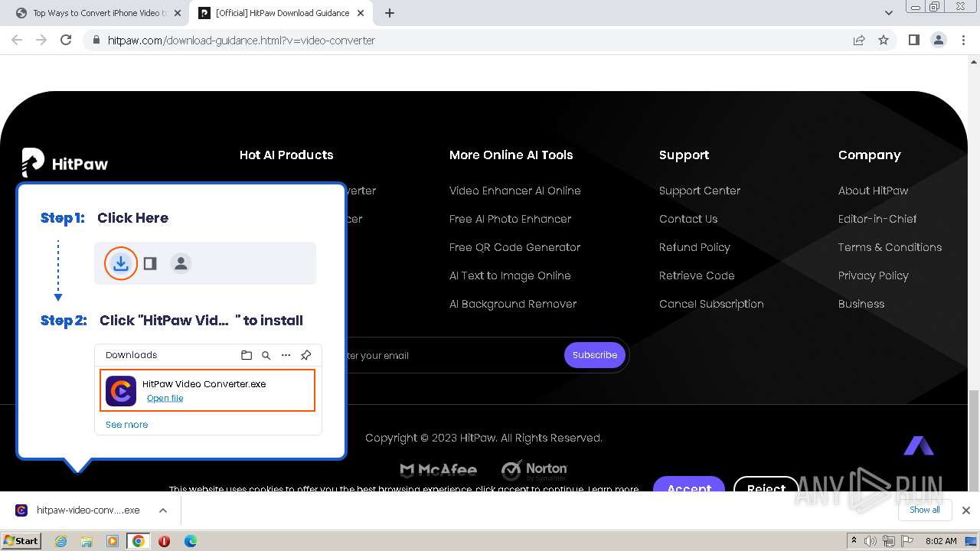980x551 pixels.
Task: Share this page icon in address bar
Action: click(859, 40)
